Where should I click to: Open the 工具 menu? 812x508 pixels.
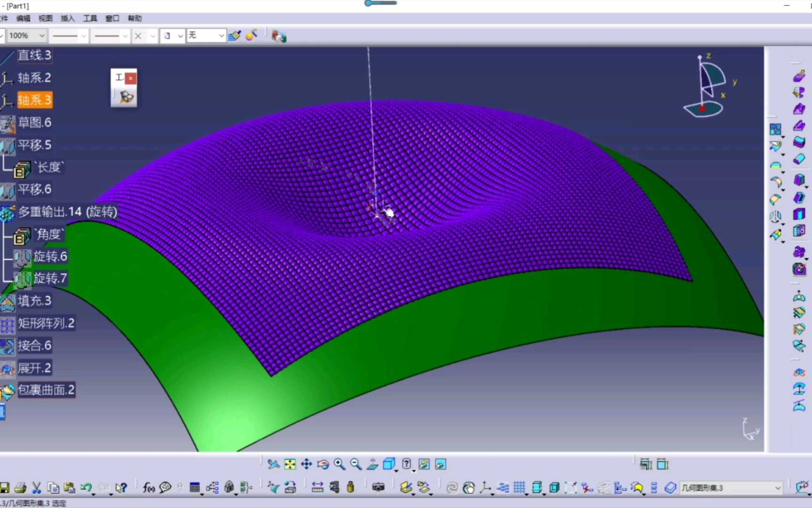click(90, 18)
